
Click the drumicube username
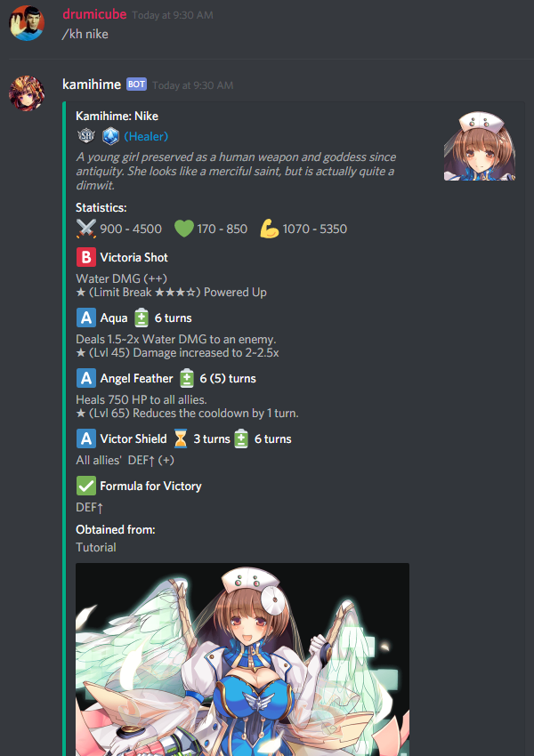point(94,14)
